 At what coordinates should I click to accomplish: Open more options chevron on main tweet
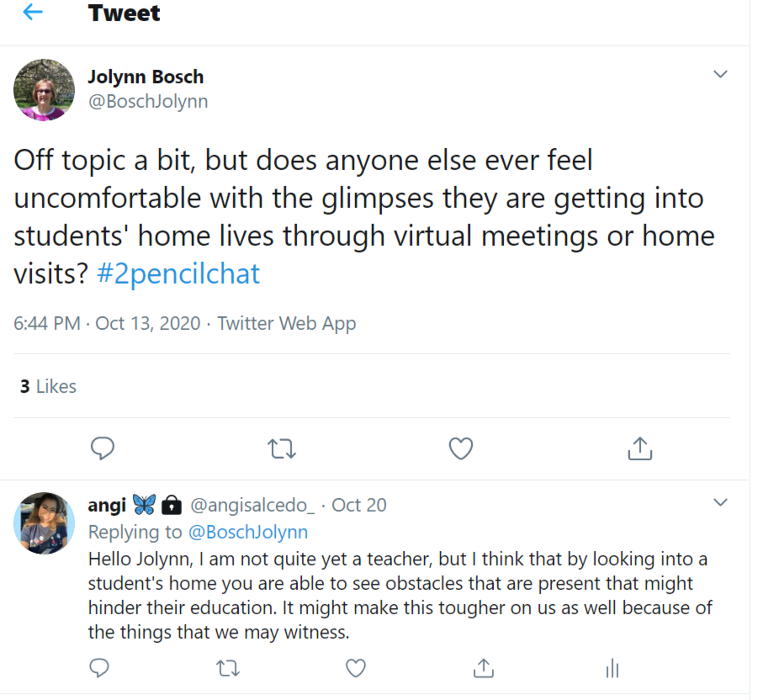tap(720, 74)
